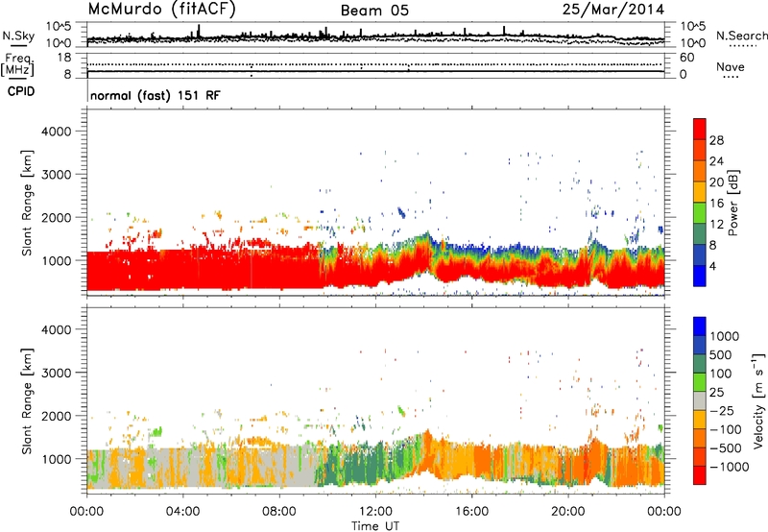Viewport: 768px width, 532px height.
Task: Click the '08:00' time axis tick label
Action: 279,512
